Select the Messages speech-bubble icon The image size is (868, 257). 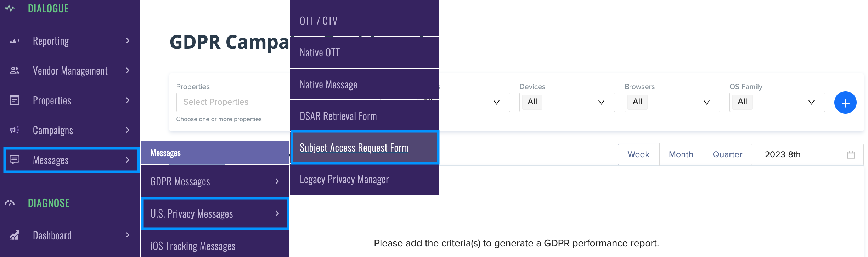(x=14, y=160)
